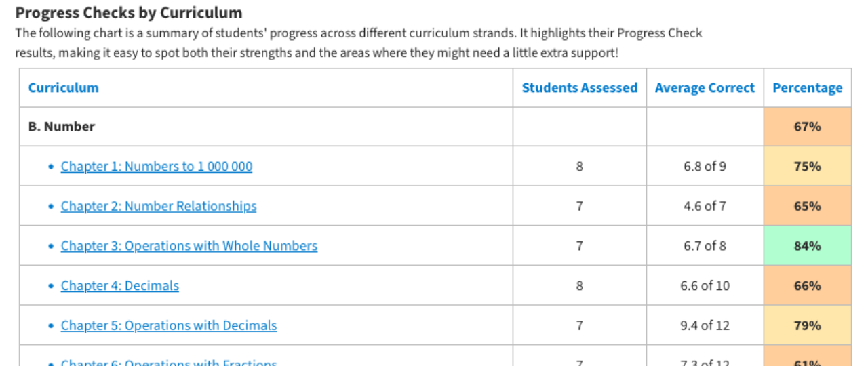Click the orange 65% percentage cell
Image resolution: width=868 pixels, height=366 pixels.
[x=807, y=206]
